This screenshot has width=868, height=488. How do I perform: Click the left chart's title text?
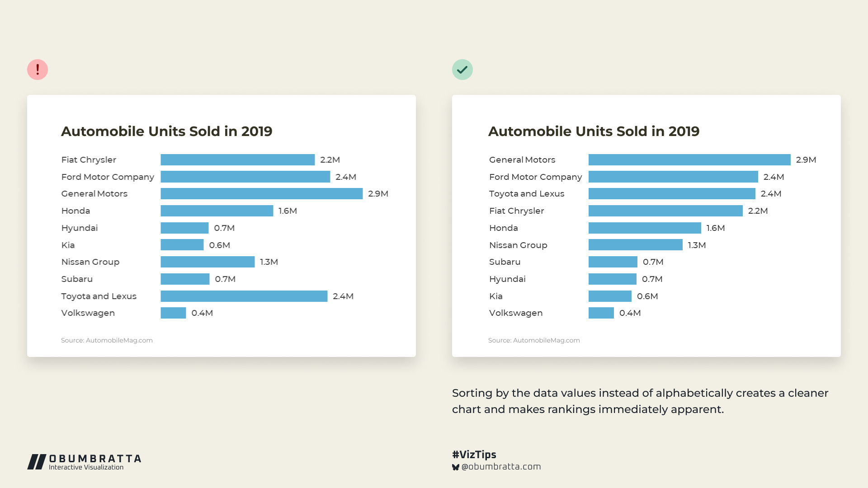[x=166, y=131]
